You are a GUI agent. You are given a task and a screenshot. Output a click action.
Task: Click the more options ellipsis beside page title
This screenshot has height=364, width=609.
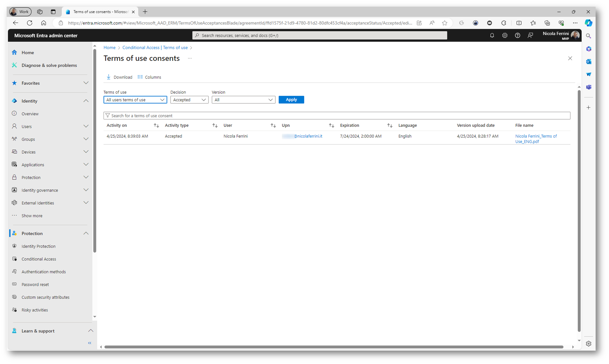click(190, 58)
